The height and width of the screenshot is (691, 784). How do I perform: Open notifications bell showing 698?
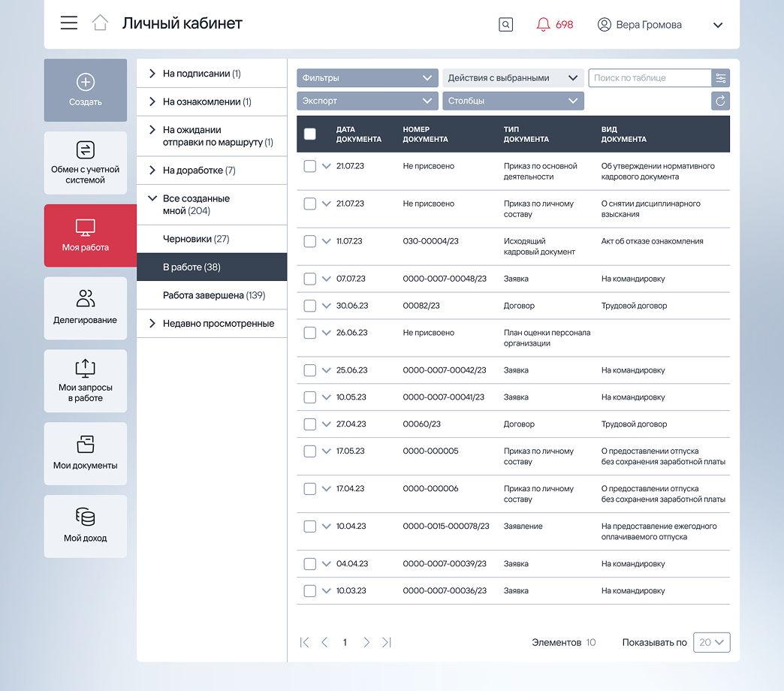554,25
